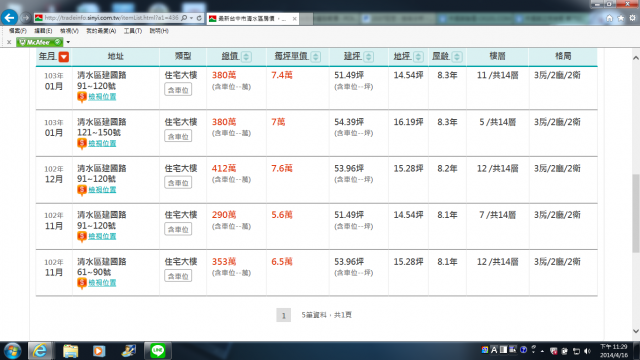Show hidden tray icons arrow

click(542, 351)
